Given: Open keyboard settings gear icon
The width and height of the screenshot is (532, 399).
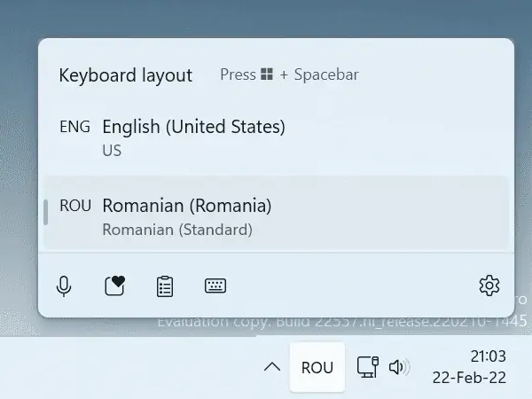Looking at the screenshot, I should pos(489,286).
